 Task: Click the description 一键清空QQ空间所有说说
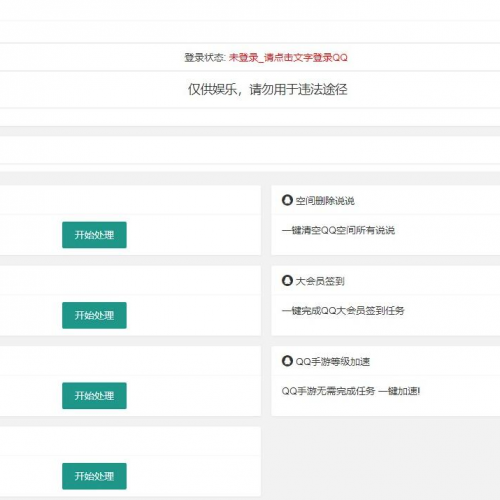click(x=338, y=230)
